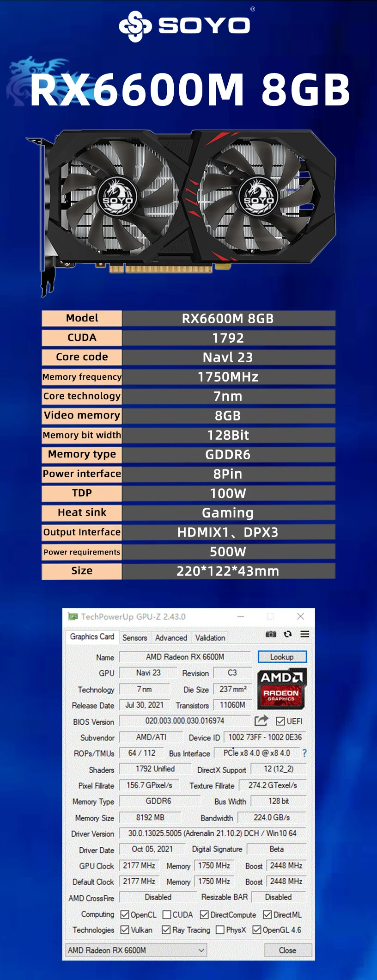Screen dimensions: 377x980
Task: Click the GPU-Z refresh icon
Action: (x=288, y=634)
